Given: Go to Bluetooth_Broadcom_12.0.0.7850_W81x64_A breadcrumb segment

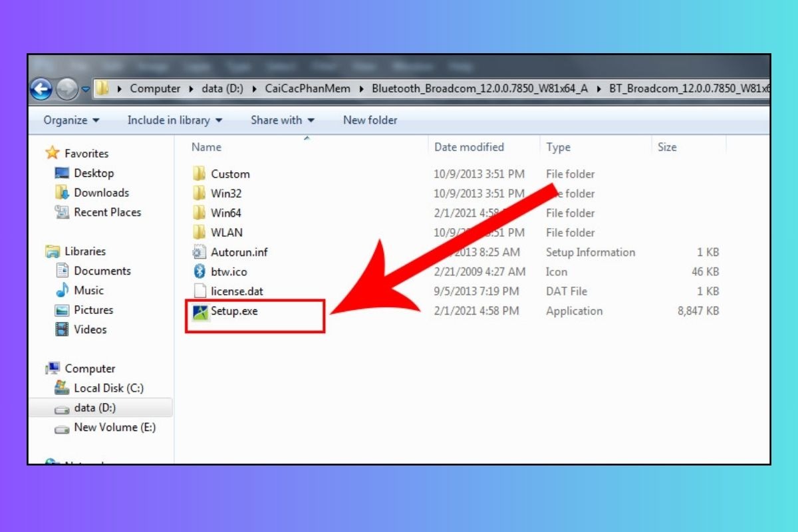Looking at the screenshot, I should [x=480, y=88].
